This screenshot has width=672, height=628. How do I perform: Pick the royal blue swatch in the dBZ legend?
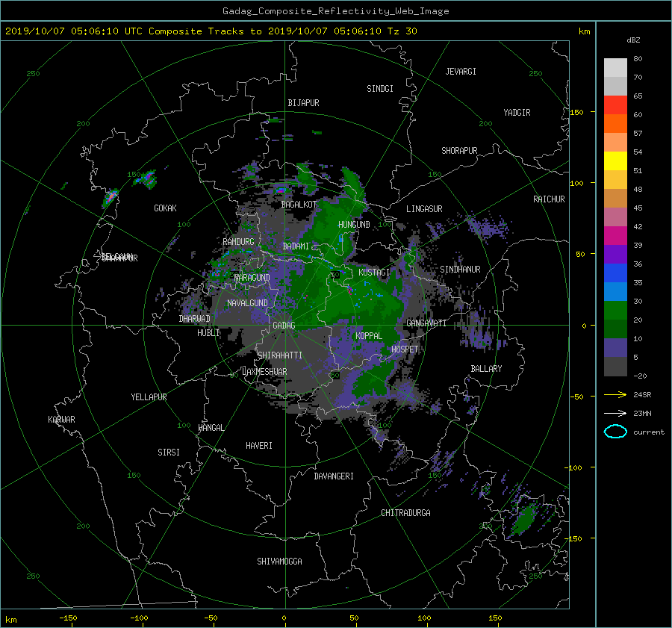[615, 273]
